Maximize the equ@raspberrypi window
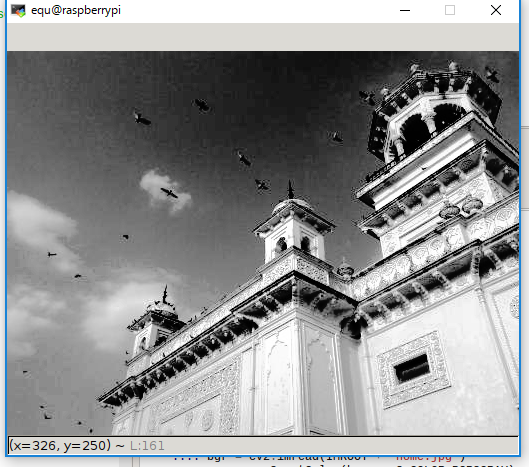Screen dimensions: 529x467 pyautogui.click(x=450, y=10)
